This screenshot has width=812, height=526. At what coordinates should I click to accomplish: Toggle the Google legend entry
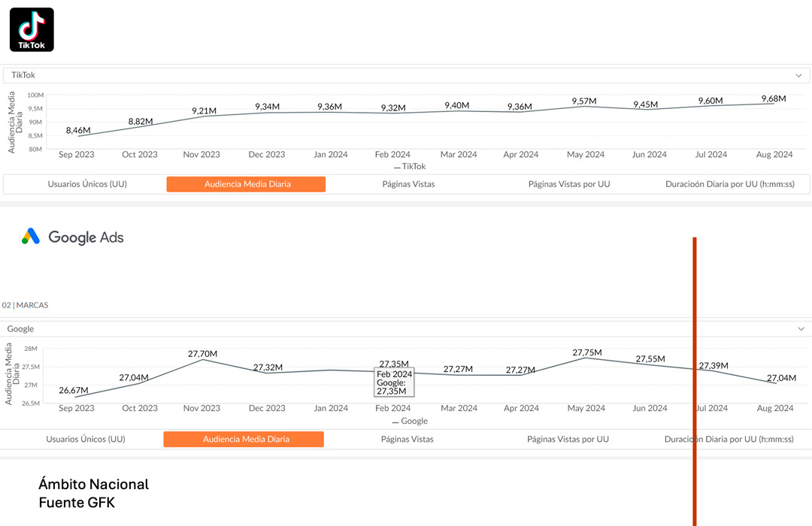click(x=410, y=421)
